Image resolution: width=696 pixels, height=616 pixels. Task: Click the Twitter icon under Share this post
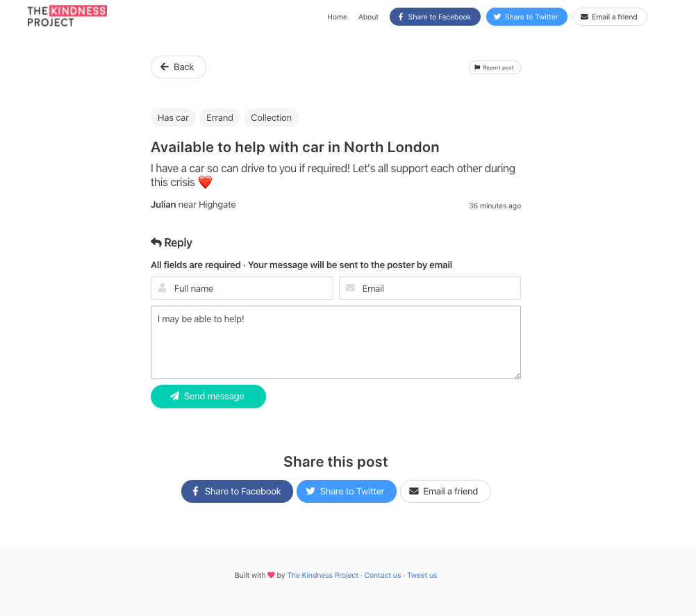[310, 491]
